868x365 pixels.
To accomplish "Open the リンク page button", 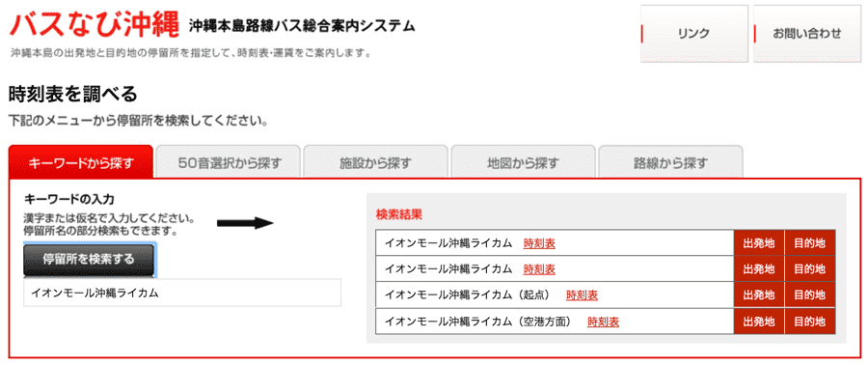I will tap(693, 34).
